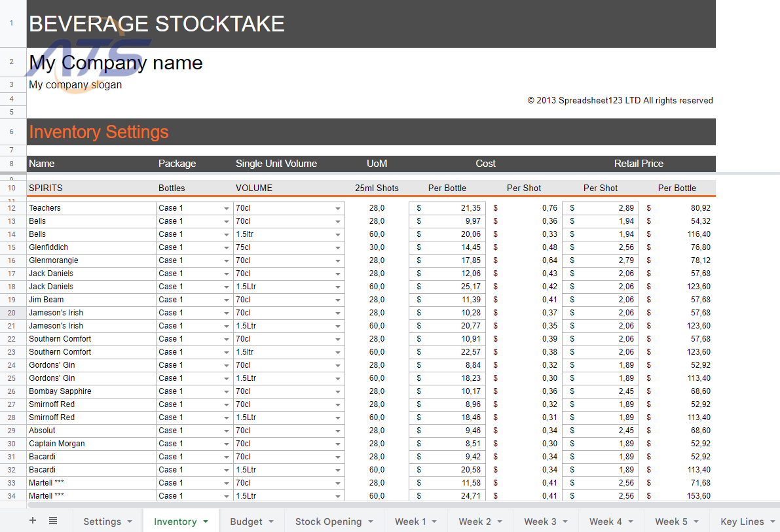
Task: Open the Key Lines sheet tab
Action: [741, 522]
